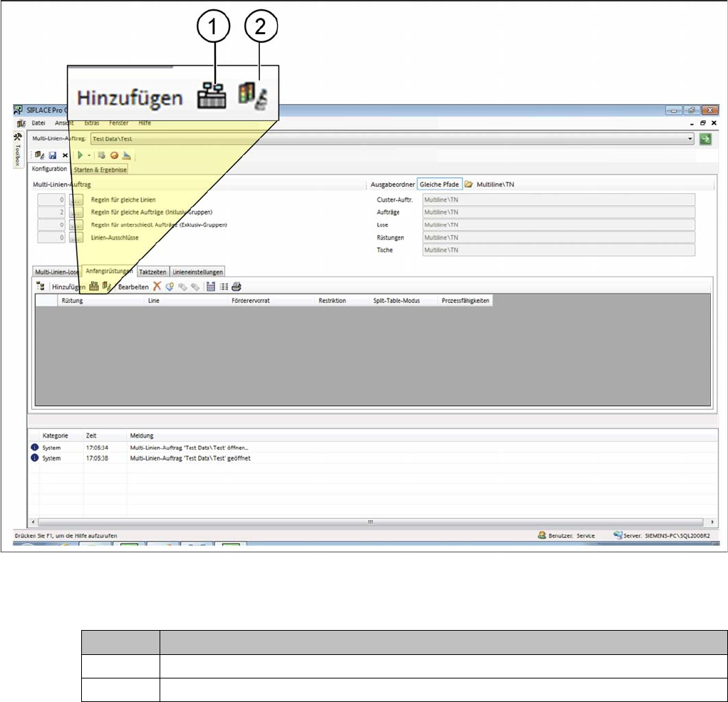Click the save icon in the main toolbar
This screenshot has width=728, height=702.
pyautogui.click(x=53, y=155)
